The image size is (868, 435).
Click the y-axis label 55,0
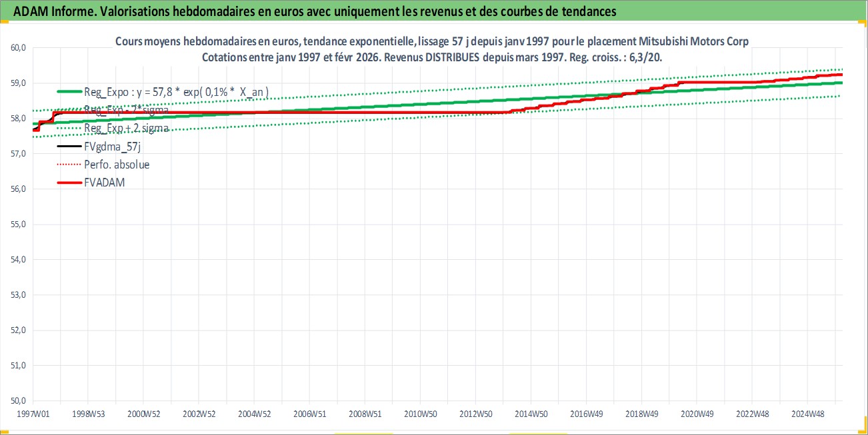[18, 224]
